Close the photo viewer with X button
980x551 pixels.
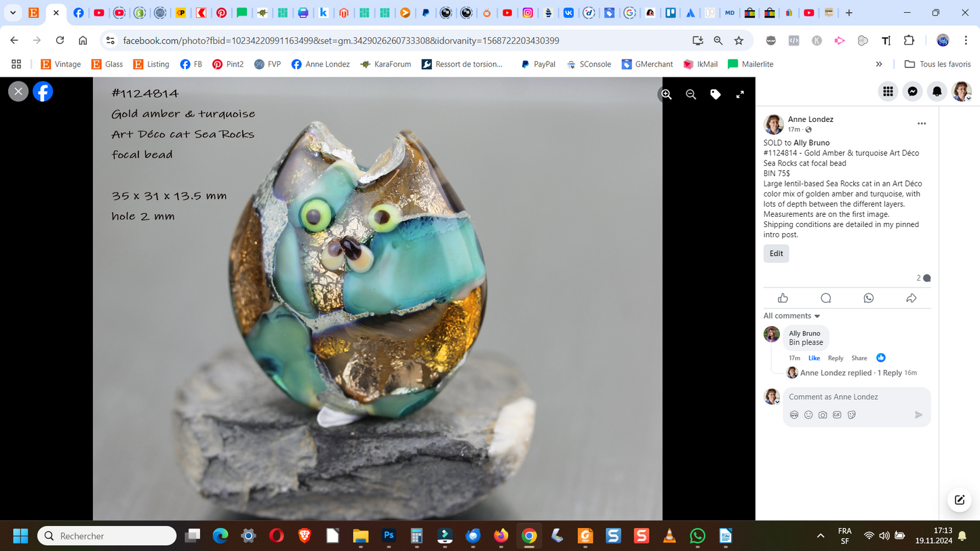pyautogui.click(x=18, y=91)
